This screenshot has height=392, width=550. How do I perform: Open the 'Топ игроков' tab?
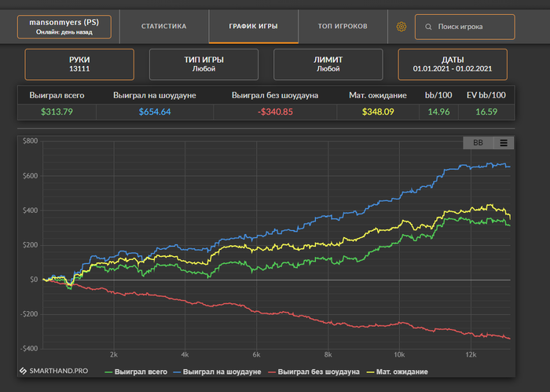tap(343, 26)
